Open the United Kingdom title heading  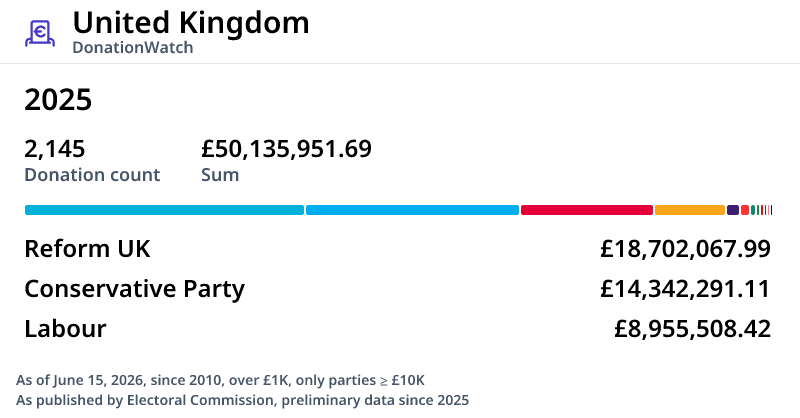point(191,23)
